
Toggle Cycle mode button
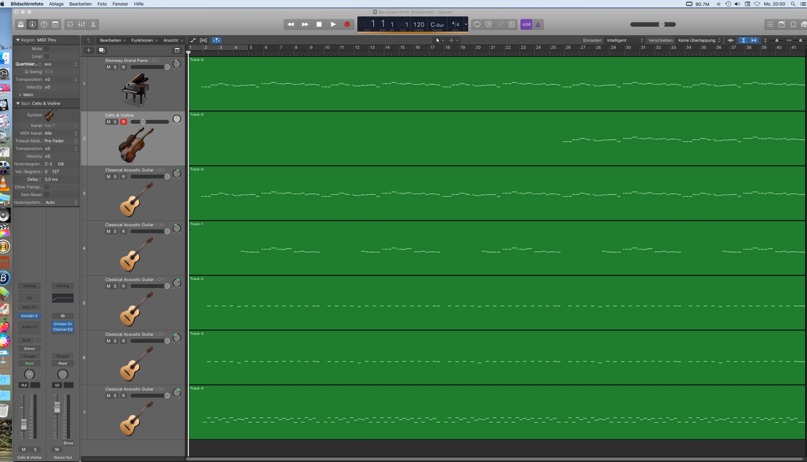(477, 24)
